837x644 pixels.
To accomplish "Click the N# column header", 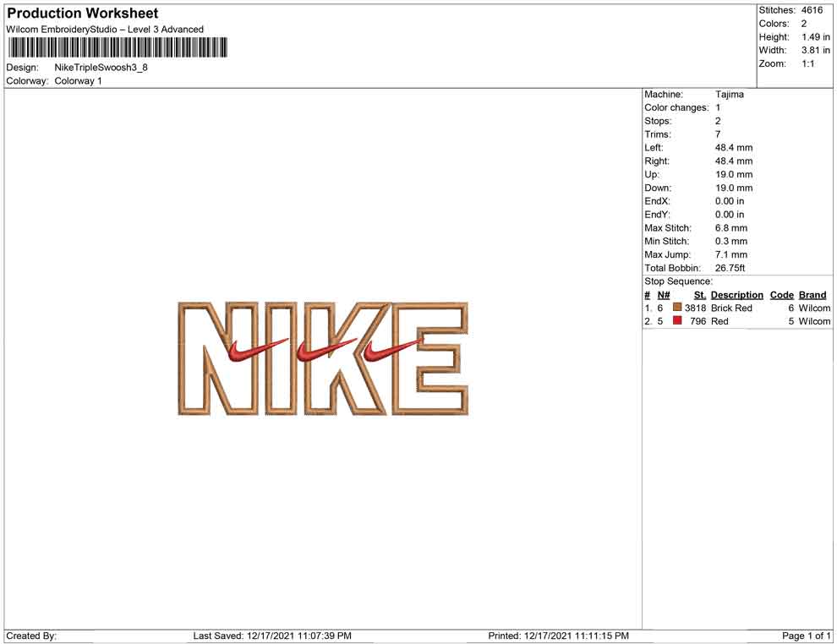I will tap(664, 294).
